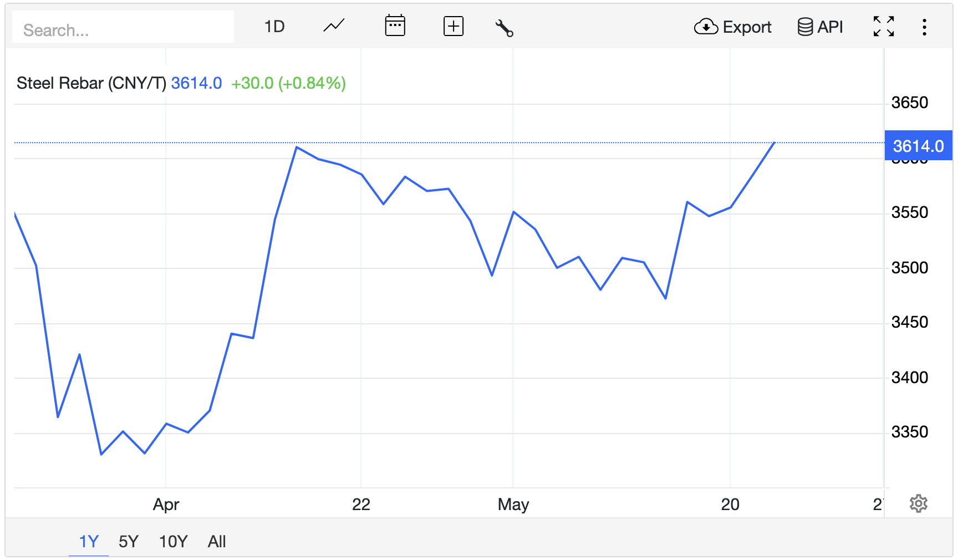Click the Export text label

tap(747, 27)
